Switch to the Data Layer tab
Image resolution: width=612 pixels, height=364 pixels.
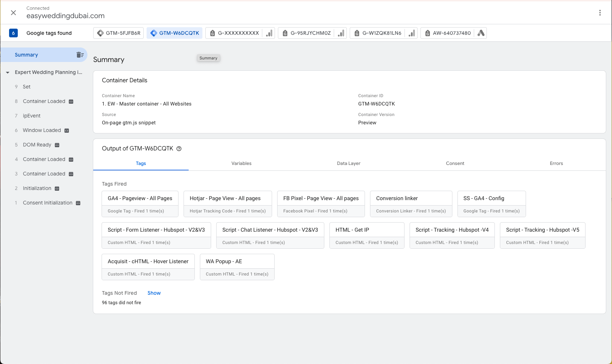pyautogui.click(x=349, y=164)
